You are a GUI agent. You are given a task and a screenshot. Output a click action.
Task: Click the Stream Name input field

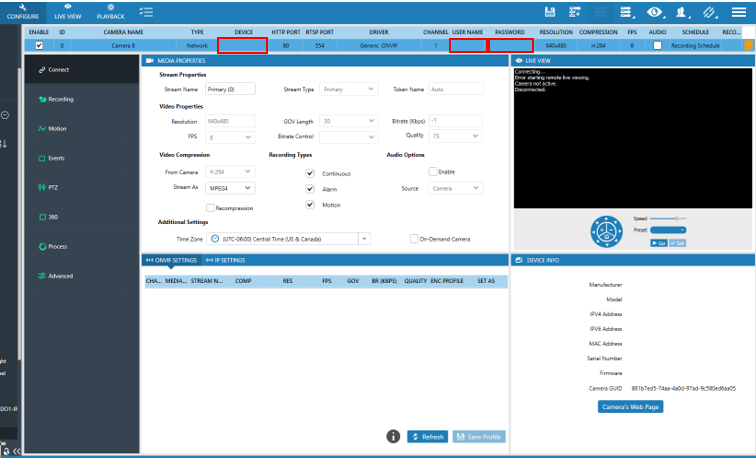coord(230,89)
